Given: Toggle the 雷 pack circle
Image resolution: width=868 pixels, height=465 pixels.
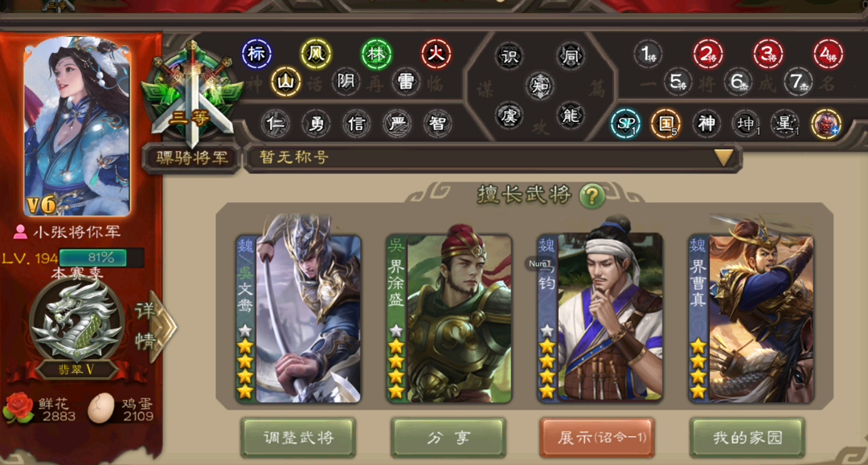Looking at the screenshot, I should point(406,83).
